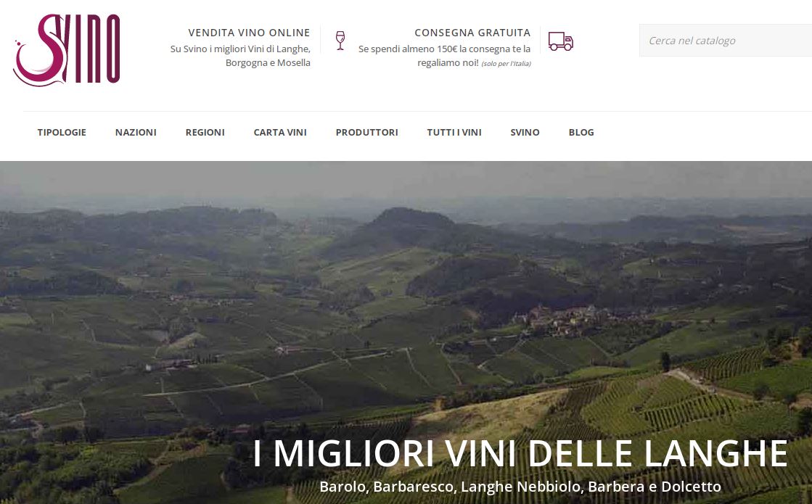
Task: Click the delivery truck icon
Action: 560,41
